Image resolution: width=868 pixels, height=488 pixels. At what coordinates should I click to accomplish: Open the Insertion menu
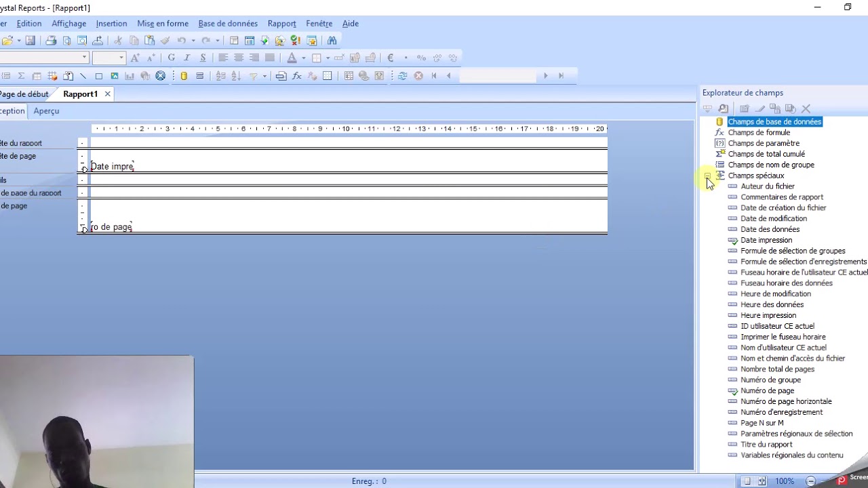tap(111, 23)
